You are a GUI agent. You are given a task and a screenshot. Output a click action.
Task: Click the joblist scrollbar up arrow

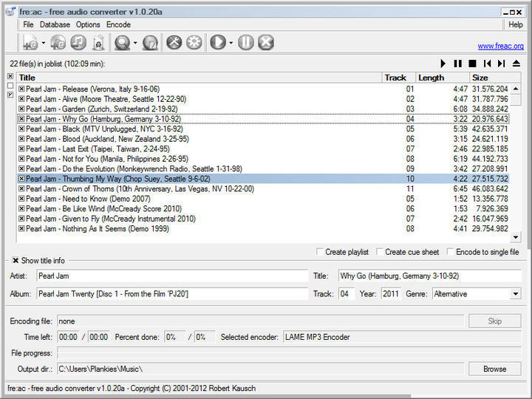point(516,89)
